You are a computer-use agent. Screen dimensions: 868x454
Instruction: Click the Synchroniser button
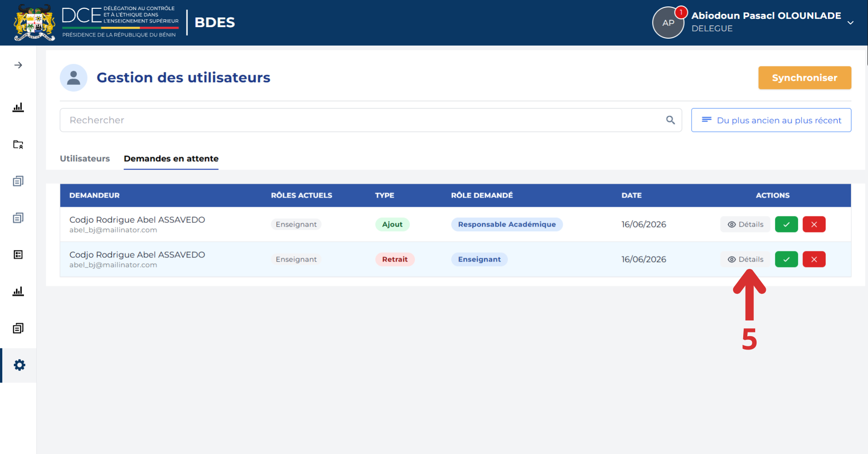tap(805, 78)
